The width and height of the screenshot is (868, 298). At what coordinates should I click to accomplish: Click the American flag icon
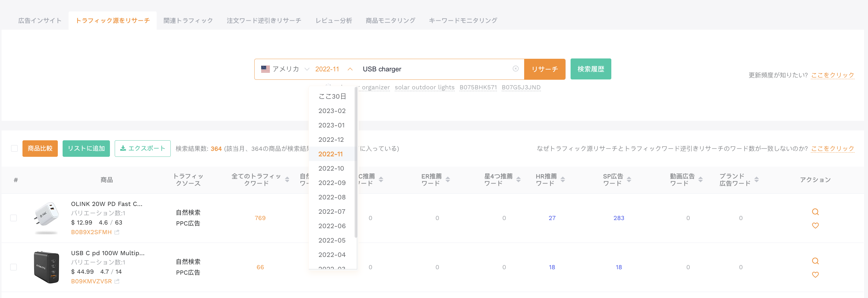[x=265, y=69]
